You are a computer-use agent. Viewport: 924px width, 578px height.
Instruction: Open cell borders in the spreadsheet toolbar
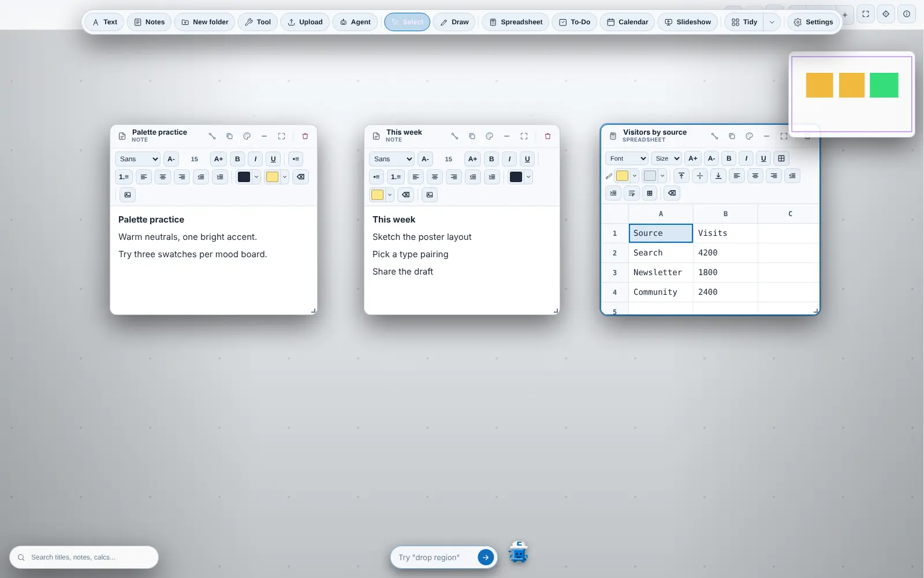click(x=781, y=158)
